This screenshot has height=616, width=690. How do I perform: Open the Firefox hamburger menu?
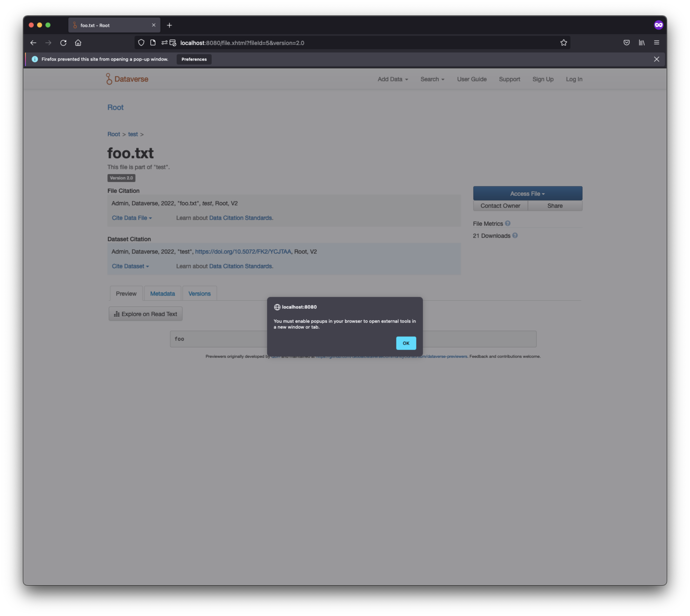[656, 43]
